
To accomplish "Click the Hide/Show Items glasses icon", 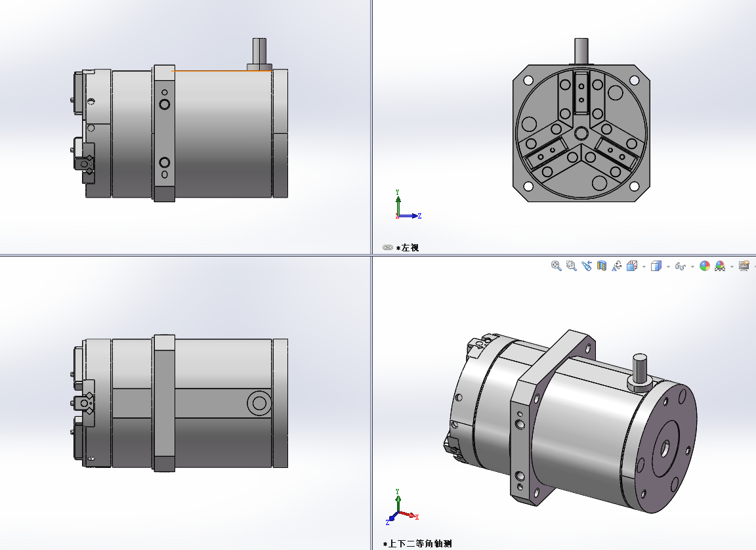I will coord(681,266).
